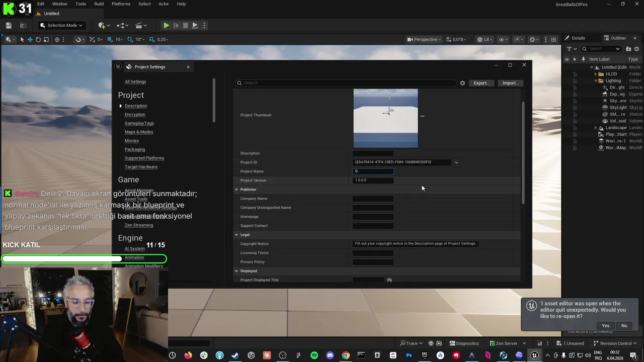Click the Project Name input field
644x362 pixels.
(373, 171)
